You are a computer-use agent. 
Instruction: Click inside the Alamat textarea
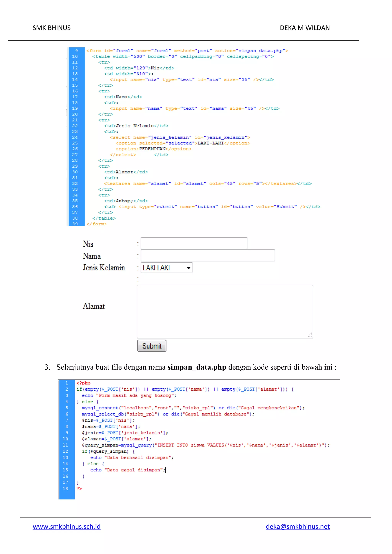click(225, 311)
